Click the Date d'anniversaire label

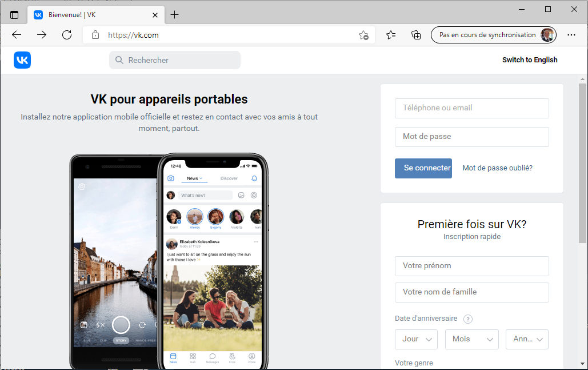[426, 319]
